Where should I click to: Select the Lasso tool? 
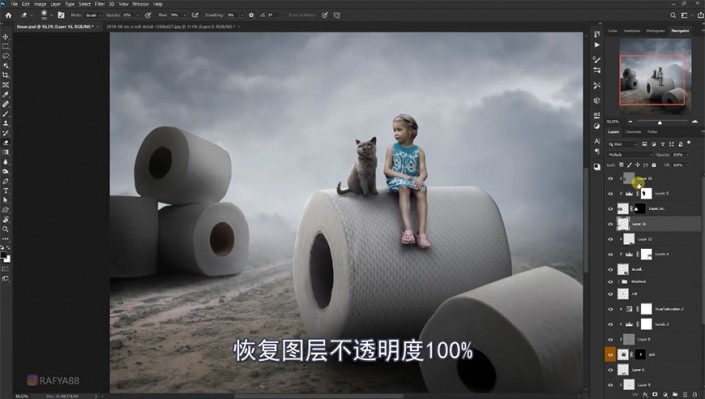[x=5, y=56]
